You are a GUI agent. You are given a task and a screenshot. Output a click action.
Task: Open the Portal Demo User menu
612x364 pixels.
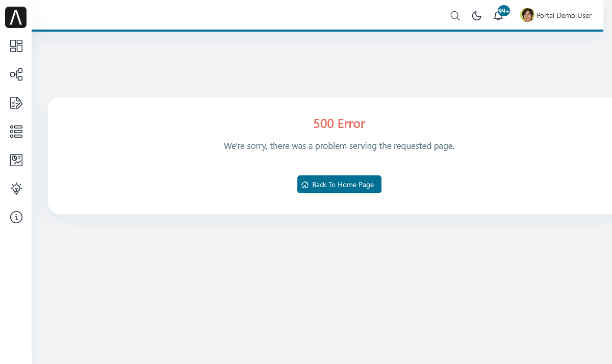564,16
